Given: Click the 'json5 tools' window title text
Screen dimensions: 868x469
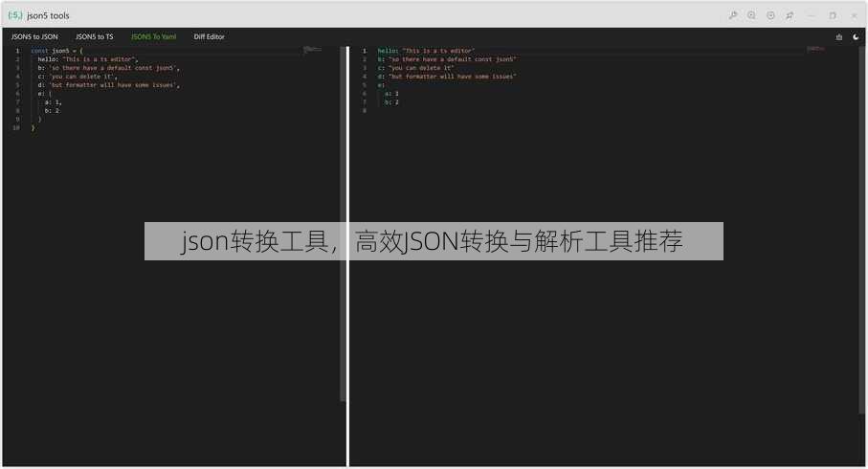Looking at the screenshot, I should (48, 15).
